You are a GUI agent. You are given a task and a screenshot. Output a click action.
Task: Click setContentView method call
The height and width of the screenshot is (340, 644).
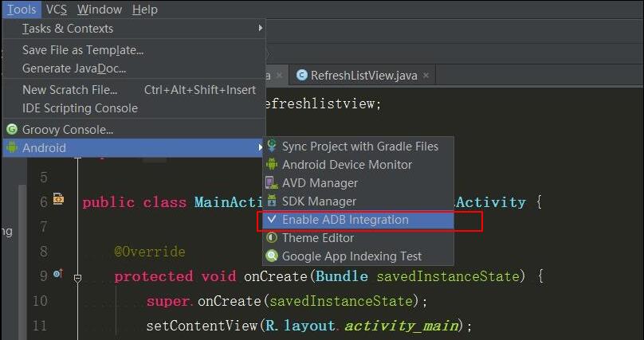[x=202, y=326]
